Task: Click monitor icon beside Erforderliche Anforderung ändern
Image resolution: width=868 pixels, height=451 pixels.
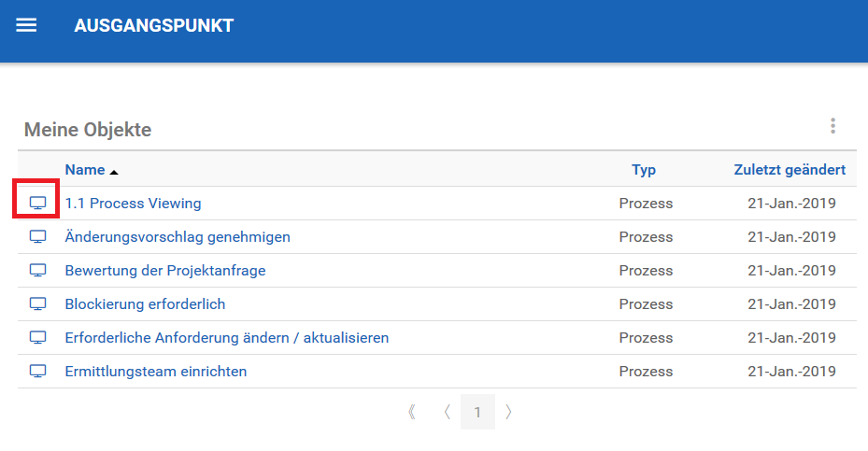Action: point(37,337)
